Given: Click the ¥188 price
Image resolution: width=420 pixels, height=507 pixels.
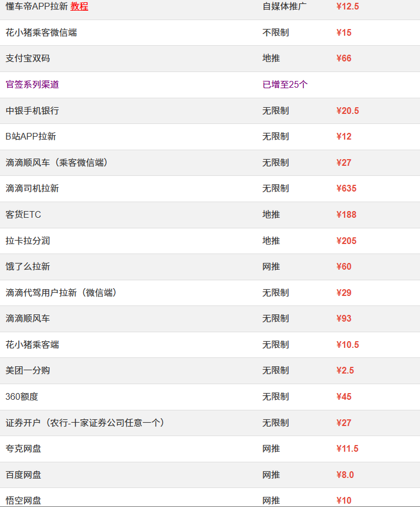Looking at the screenshot, I should (x=346, y=215).
